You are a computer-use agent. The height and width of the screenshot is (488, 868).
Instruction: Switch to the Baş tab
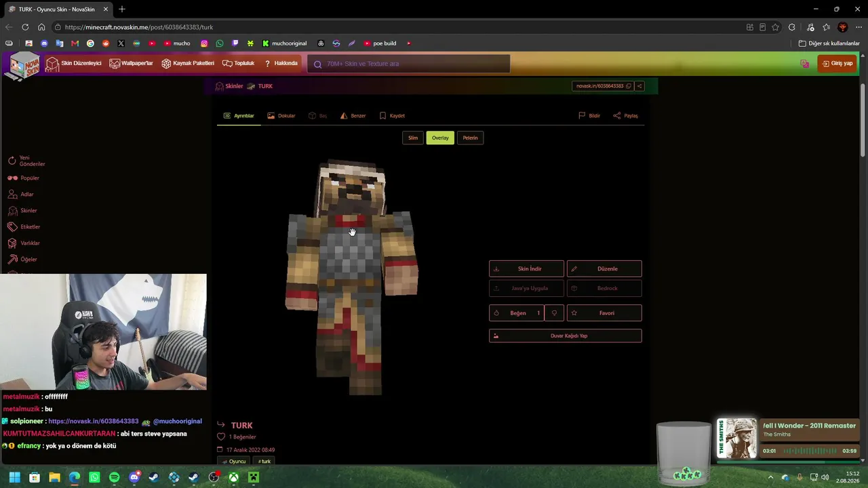point(318,116)
